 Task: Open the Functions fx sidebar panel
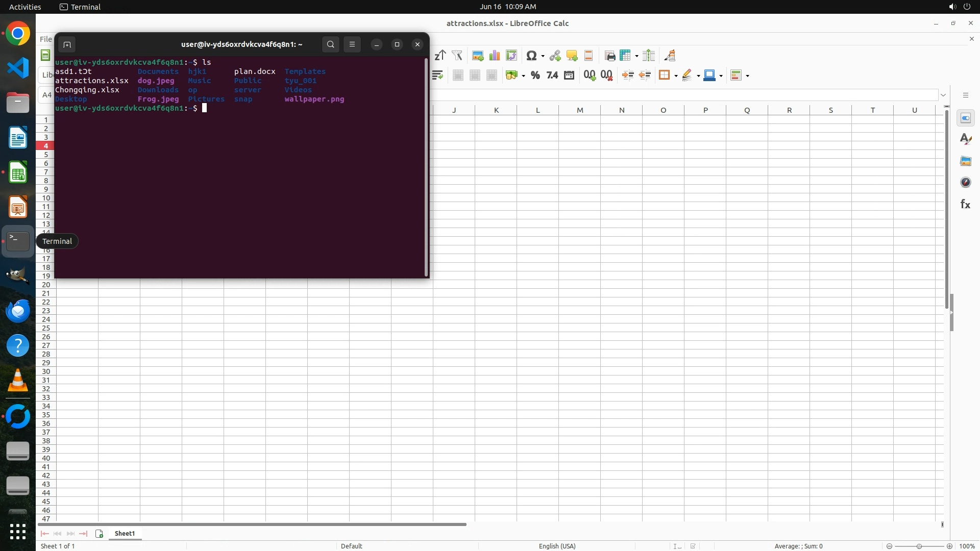pos(965,204)
